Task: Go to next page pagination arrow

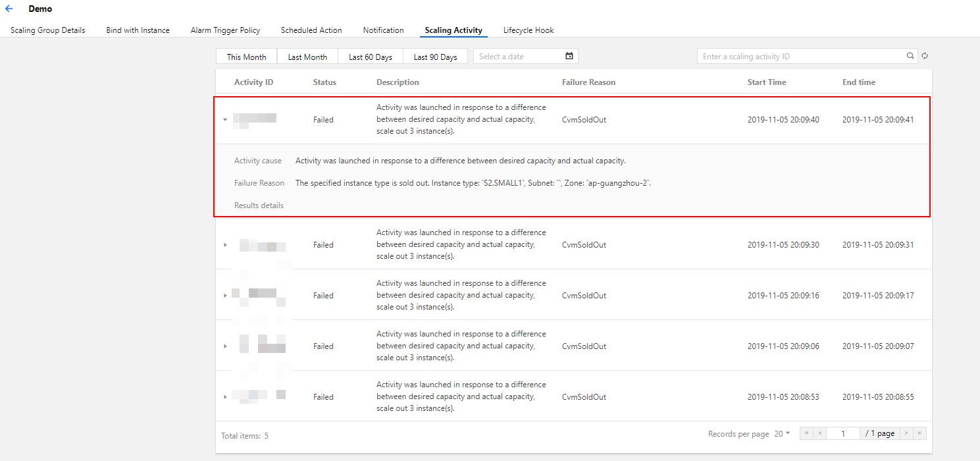Action: 906,433
